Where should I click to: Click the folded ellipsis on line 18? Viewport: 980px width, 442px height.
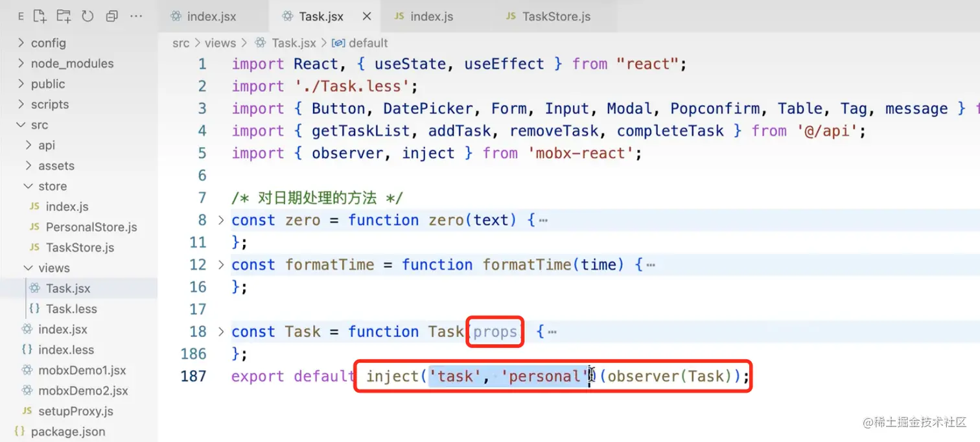[x=552, y=332]
